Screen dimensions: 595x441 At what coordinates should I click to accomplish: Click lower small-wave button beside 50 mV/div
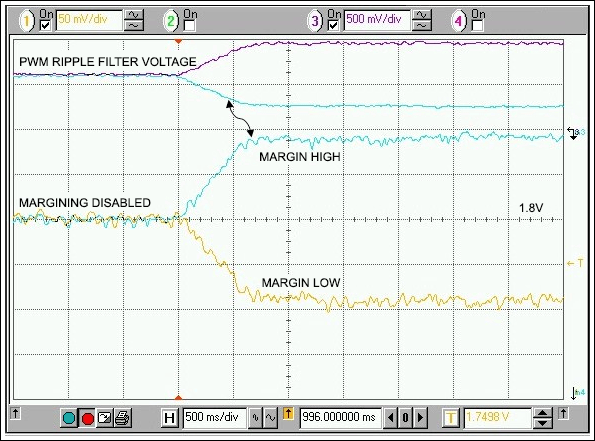coord(134,25)
